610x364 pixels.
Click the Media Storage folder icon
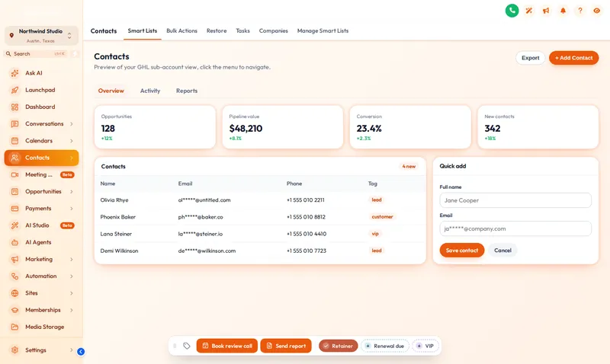pos(14,327)
